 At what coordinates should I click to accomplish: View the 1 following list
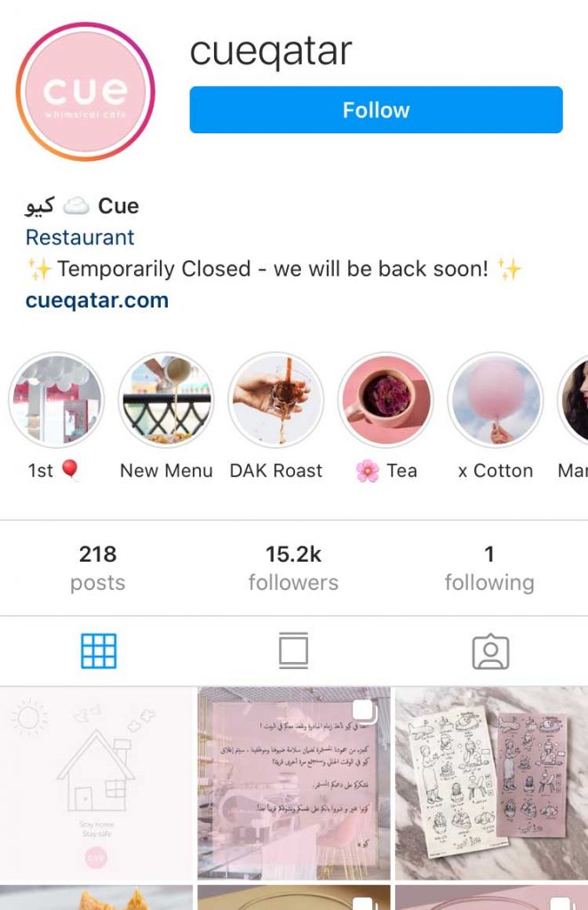click(489, 568)
